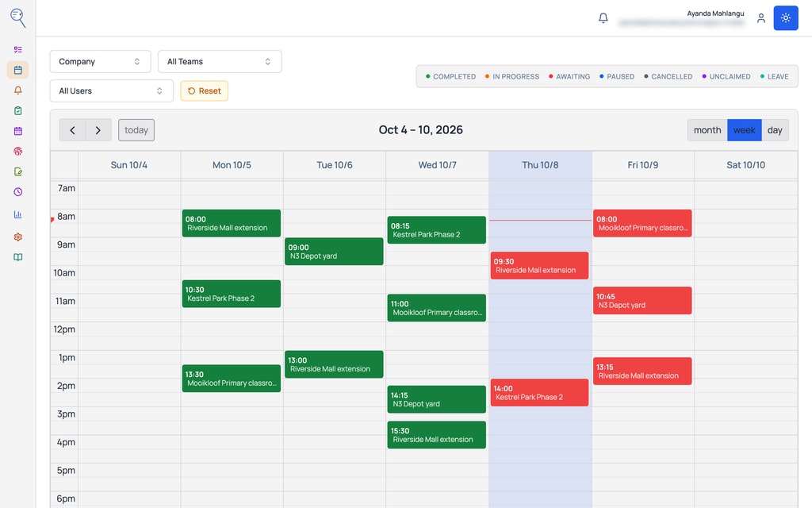
Task: Open the purple calendar grid sidebar icon
Action: pyautogui.click(x=17, y=131)
